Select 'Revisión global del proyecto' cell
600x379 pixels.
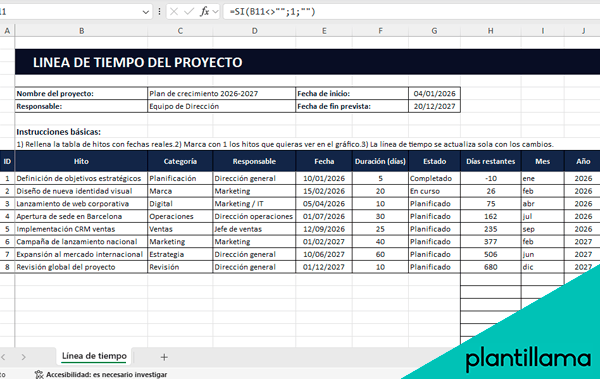tap(81, 267)
